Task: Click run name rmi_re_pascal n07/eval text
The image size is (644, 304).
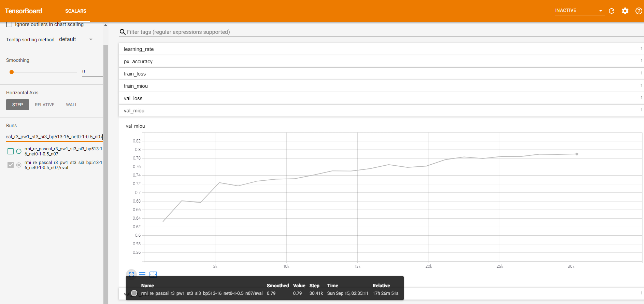Action: [63, 165]
